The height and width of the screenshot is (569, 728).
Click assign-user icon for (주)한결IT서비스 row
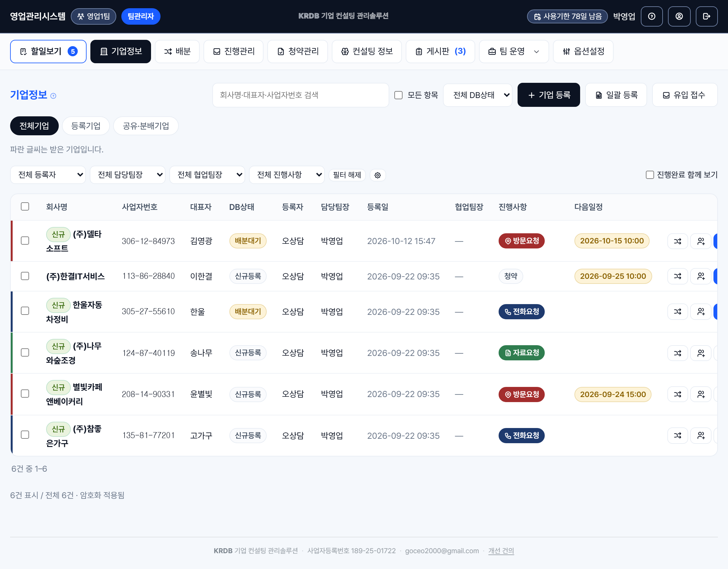(x=701, y=276)
